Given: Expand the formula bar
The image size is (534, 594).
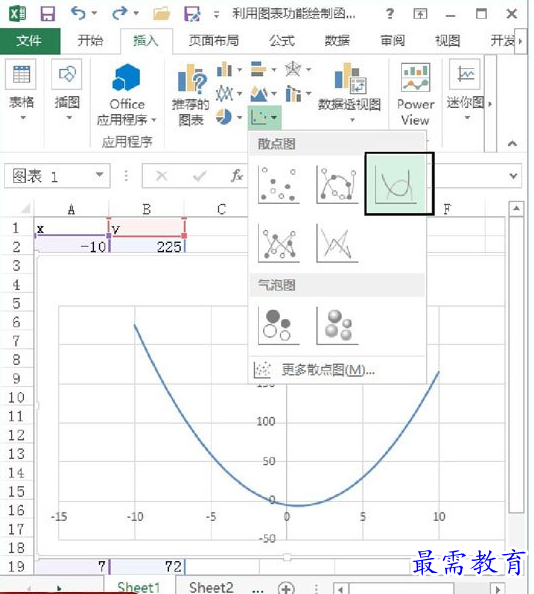Looking at the screenshot, I should click(x=514, y=176).
